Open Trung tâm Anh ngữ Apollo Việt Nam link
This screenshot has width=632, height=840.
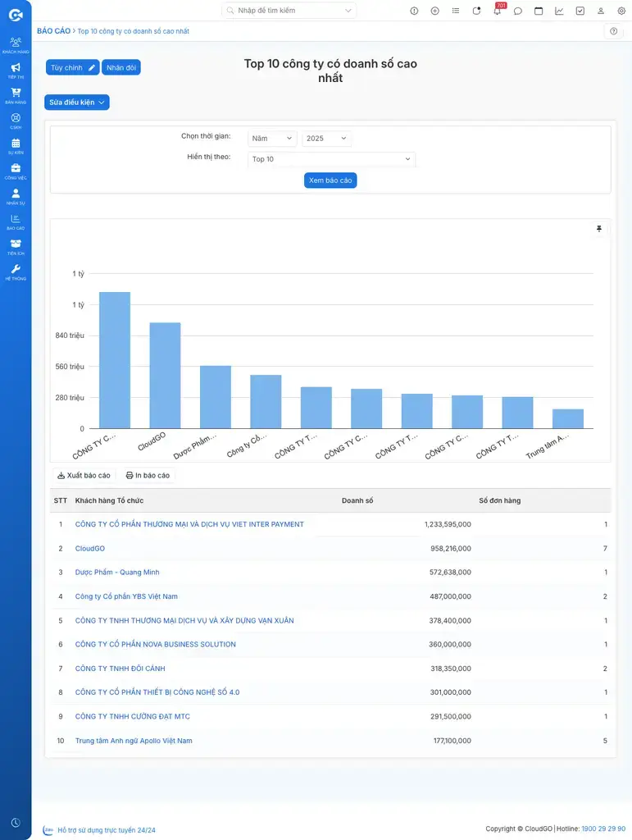click(134, 741)
